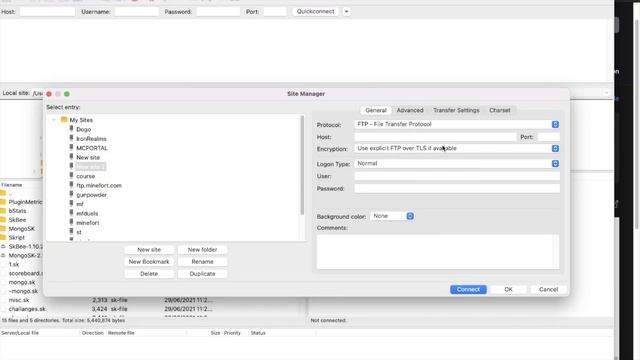Click the misc.sk file row
Image resolution: width=640 pixels, height=360 pixels.
(106, 300)
